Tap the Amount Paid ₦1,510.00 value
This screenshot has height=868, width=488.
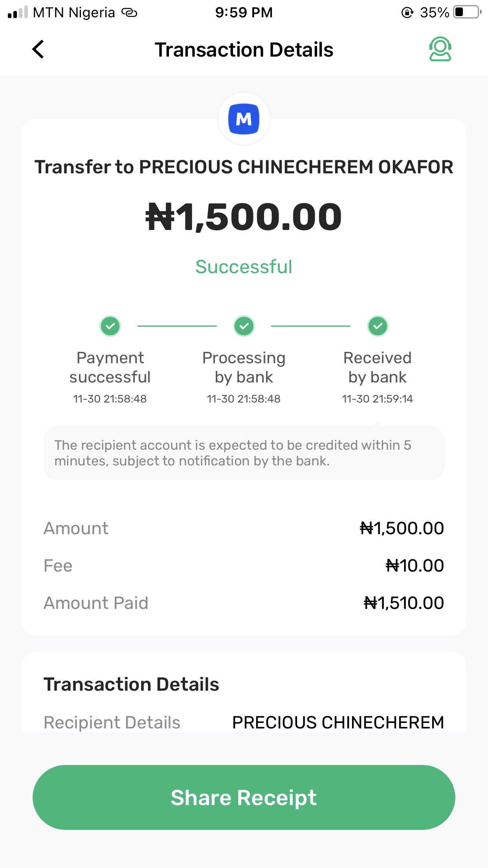404,603
